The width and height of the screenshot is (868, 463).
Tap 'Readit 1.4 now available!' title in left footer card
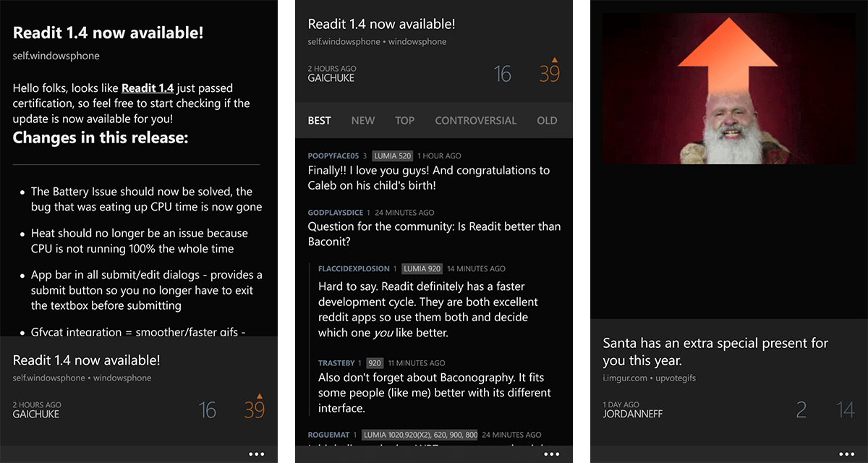86,360
